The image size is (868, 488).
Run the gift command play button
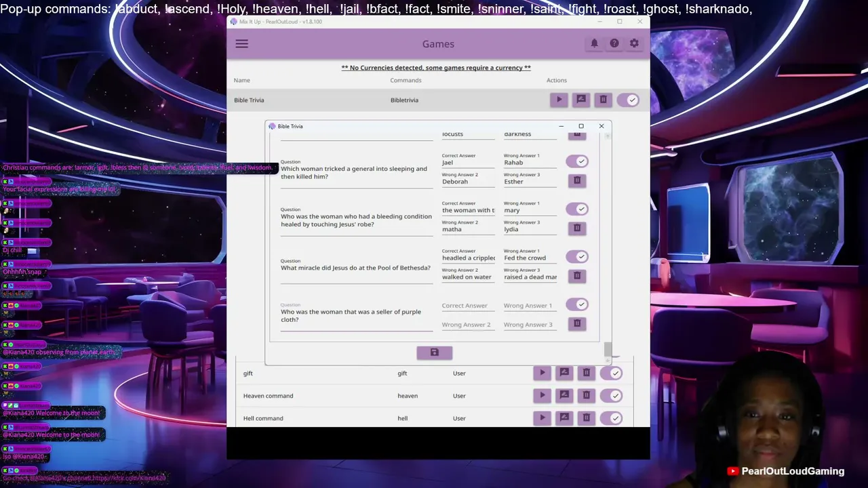tap(542, 373)
